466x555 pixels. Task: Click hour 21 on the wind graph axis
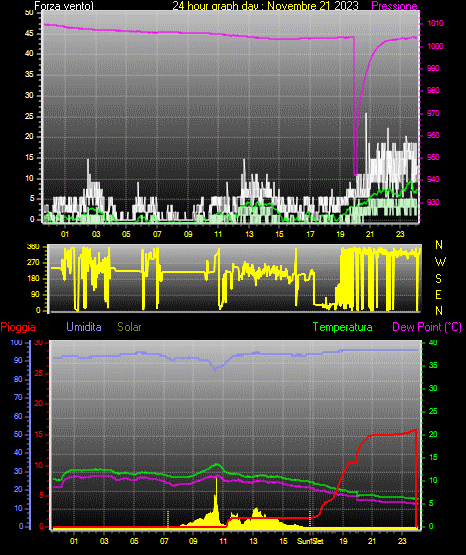click(x=370, y=234)
